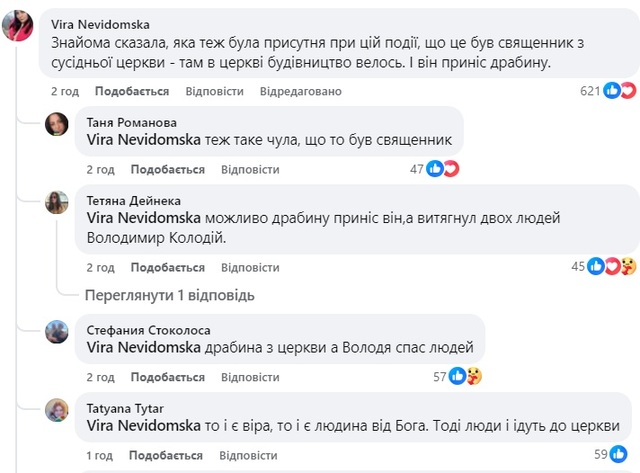The width and height of the screenshot is (640, 473).
Task: Open Стефания Стоколоса's profile avatar
Action: (x=56, y=331)
